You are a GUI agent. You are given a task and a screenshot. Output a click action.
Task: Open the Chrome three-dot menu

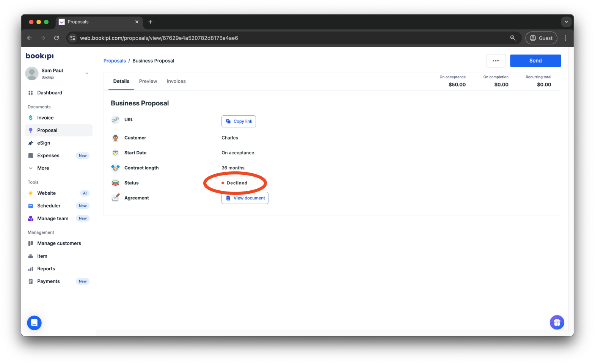pos(565,38)
